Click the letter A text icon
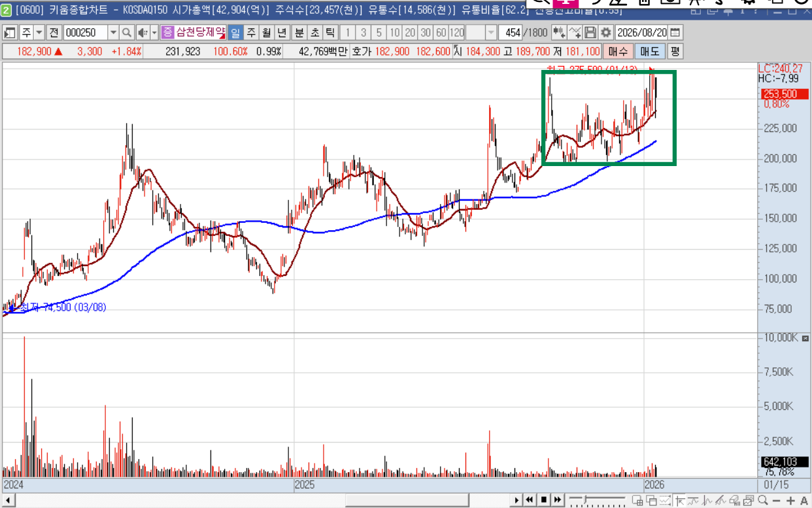 pos(804,500)
